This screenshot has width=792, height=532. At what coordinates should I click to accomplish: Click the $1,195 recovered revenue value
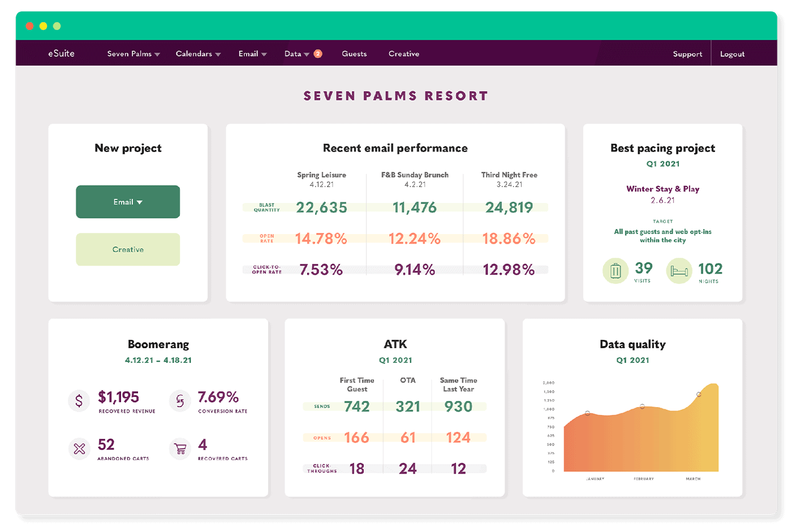click(119, 397)
